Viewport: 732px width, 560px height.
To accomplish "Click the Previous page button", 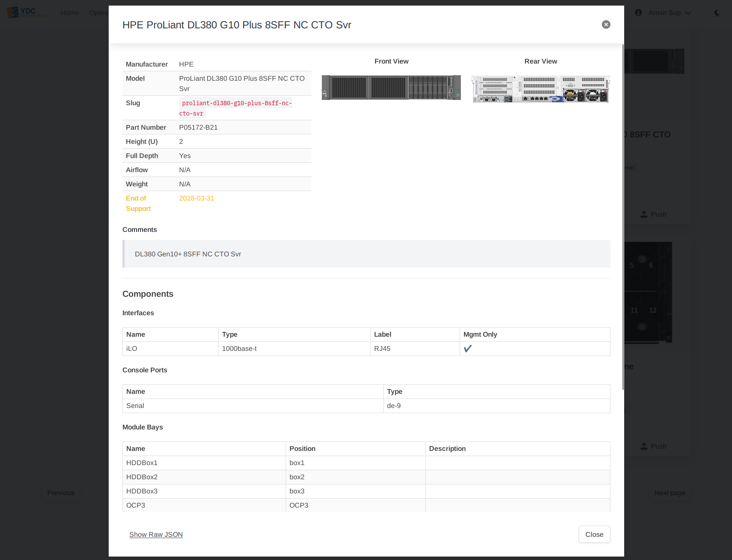I will click(x=61, y=493).
